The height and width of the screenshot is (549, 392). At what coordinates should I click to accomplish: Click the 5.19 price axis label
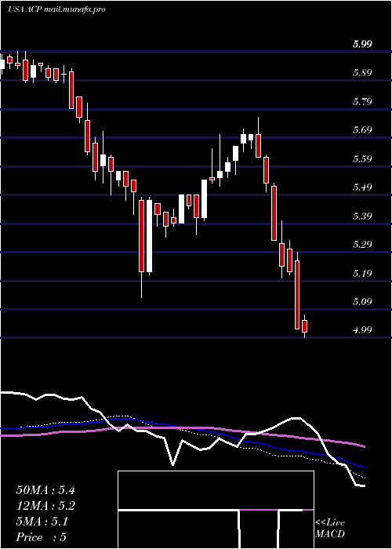coord(362,273)
